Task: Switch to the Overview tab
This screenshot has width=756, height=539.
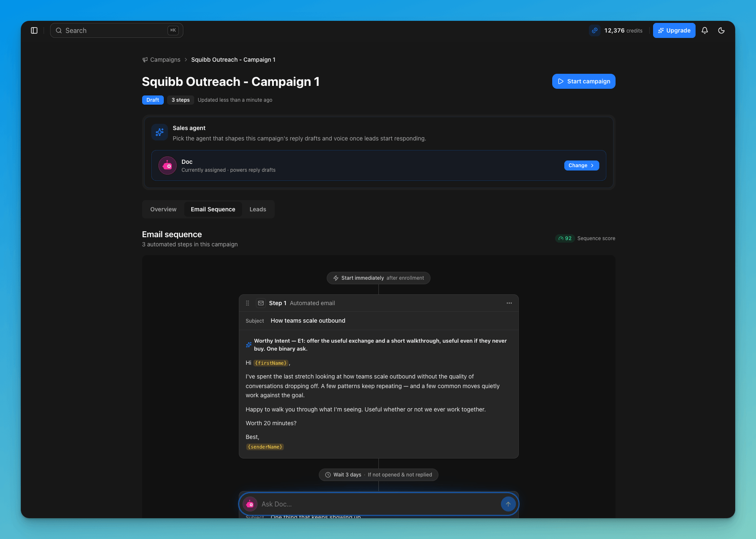Action: tap(163, 209)
